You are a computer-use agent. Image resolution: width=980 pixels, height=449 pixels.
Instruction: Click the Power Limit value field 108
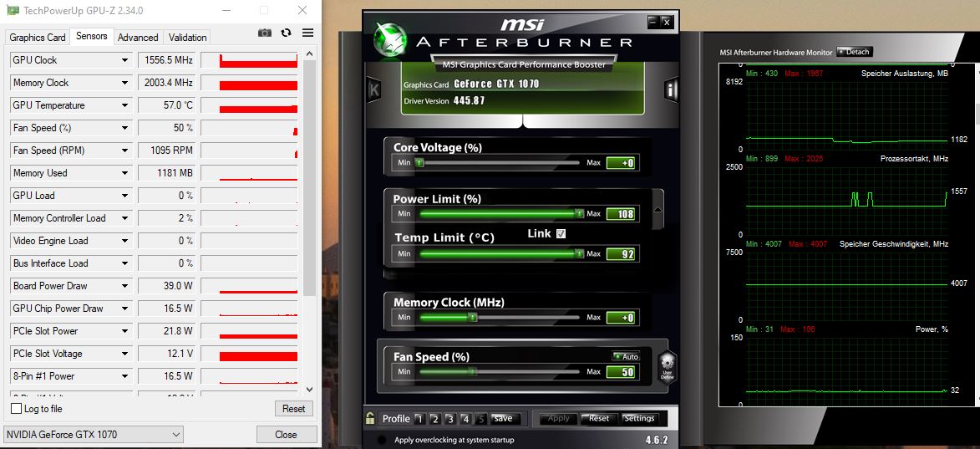[621, 214]
